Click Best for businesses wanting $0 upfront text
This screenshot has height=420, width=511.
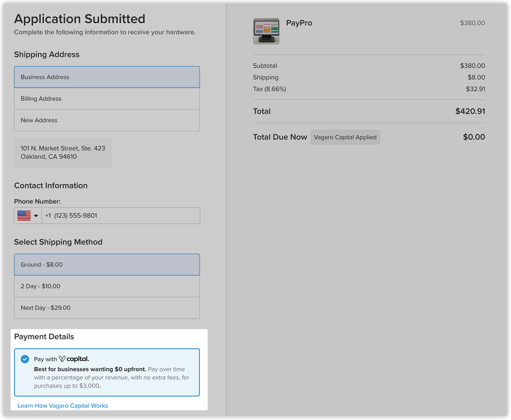(90, 369)
